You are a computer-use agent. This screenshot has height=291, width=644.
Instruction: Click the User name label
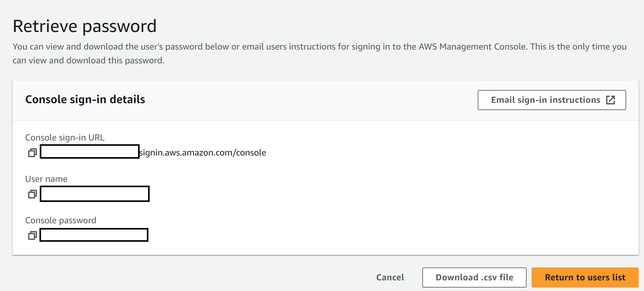pos(46,179)
